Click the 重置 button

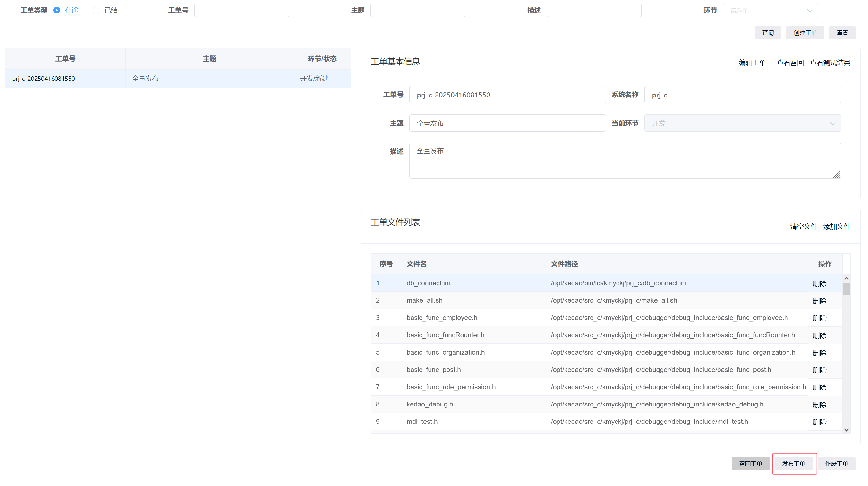[842, 33]
